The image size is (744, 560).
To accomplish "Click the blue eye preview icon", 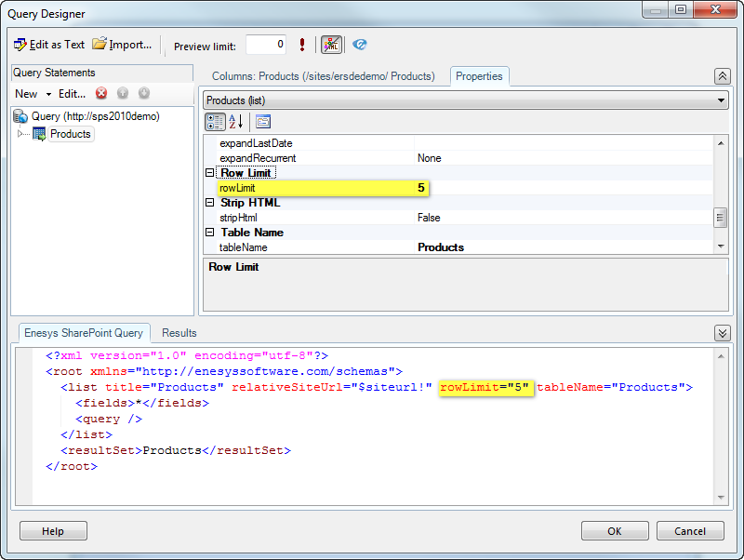I will tap(360, 45).
